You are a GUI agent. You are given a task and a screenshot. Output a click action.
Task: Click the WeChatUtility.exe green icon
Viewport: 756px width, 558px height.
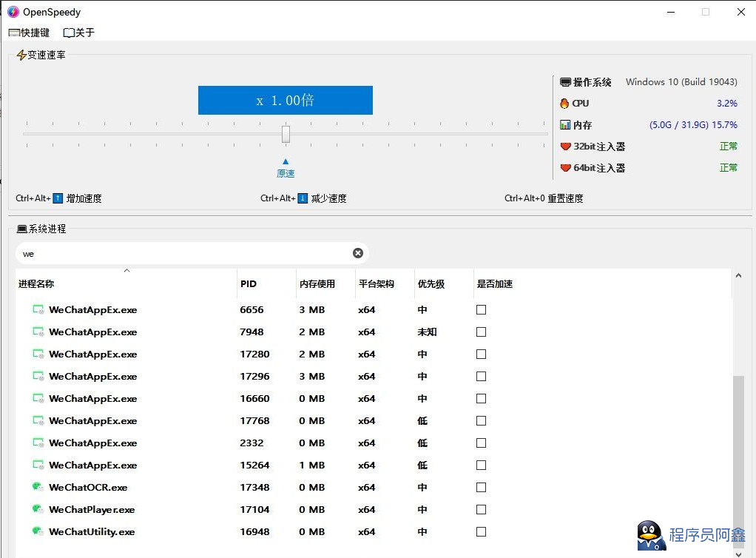[x=38, y=531]
